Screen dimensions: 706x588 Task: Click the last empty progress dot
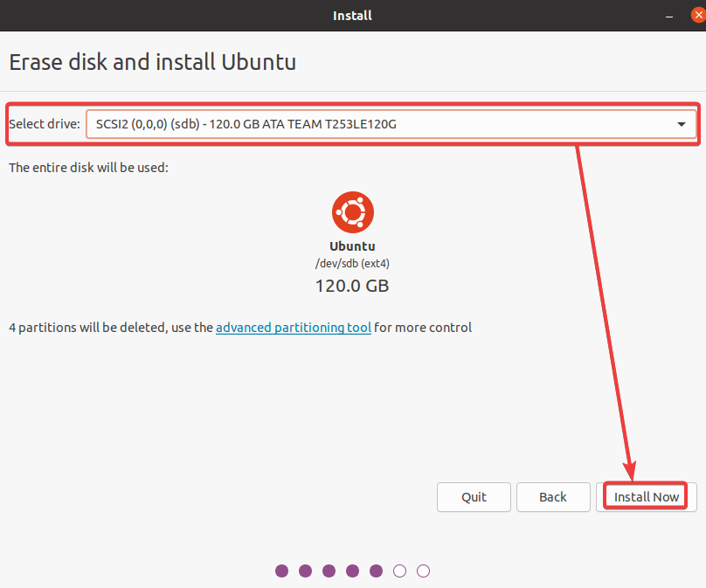click(423, 571)
